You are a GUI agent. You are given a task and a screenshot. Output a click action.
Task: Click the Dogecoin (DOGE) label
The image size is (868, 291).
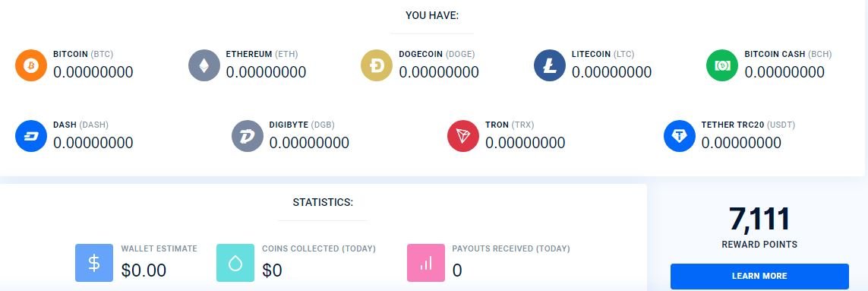click(437, 54)
